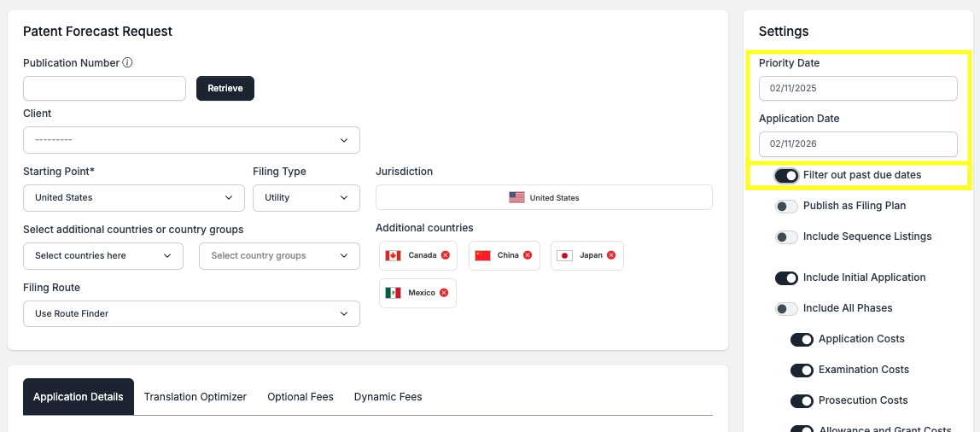Click the Application Date field
The image size is (980, 432).
(x=858, y=143)
